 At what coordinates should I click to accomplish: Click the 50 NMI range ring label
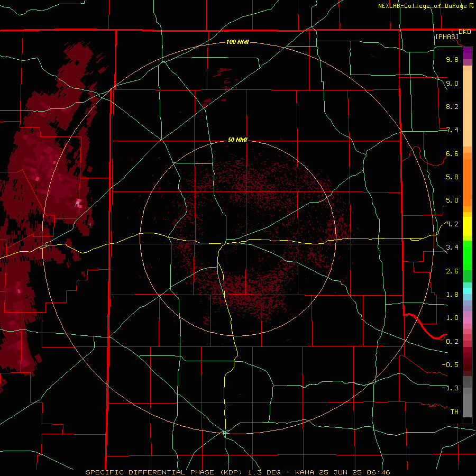click(237, 140)
